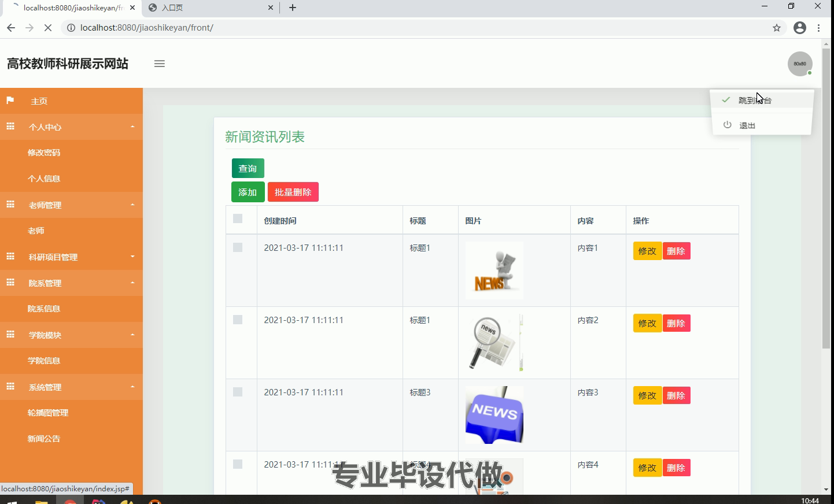Click grid icon next to 院系管理
Image resolution: width=834 pixels, height=504 pixels.
click(x=10, y=282)
